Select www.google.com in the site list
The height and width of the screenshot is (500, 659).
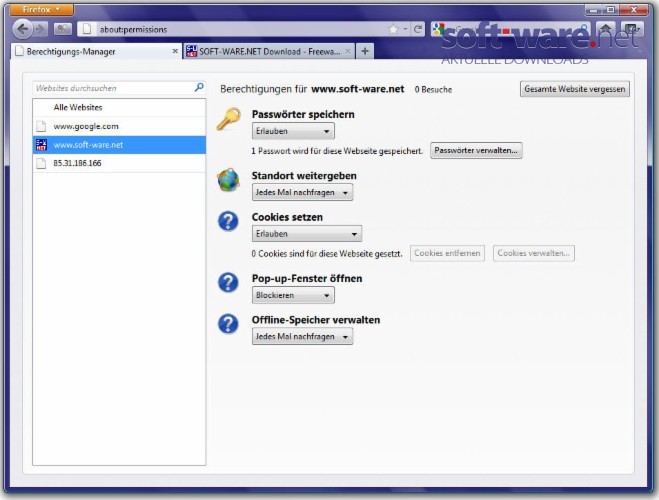pyautogui.click(x=119, y=126)
